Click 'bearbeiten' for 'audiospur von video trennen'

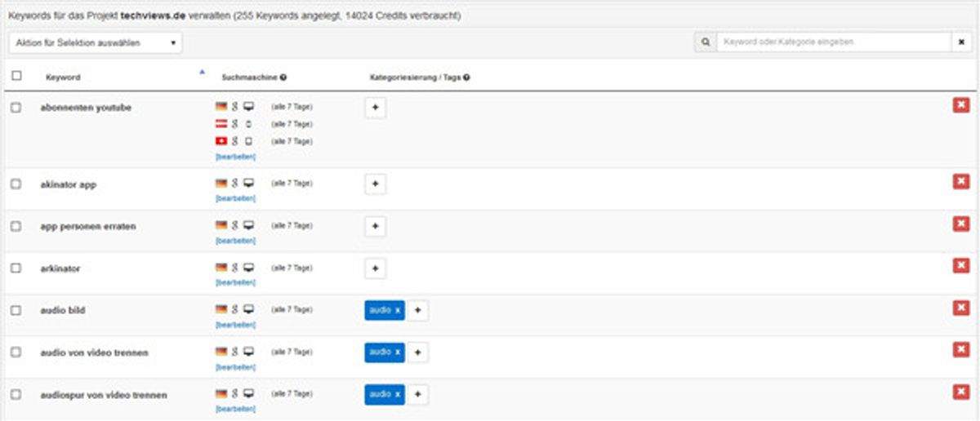click(x=235, y=409)
